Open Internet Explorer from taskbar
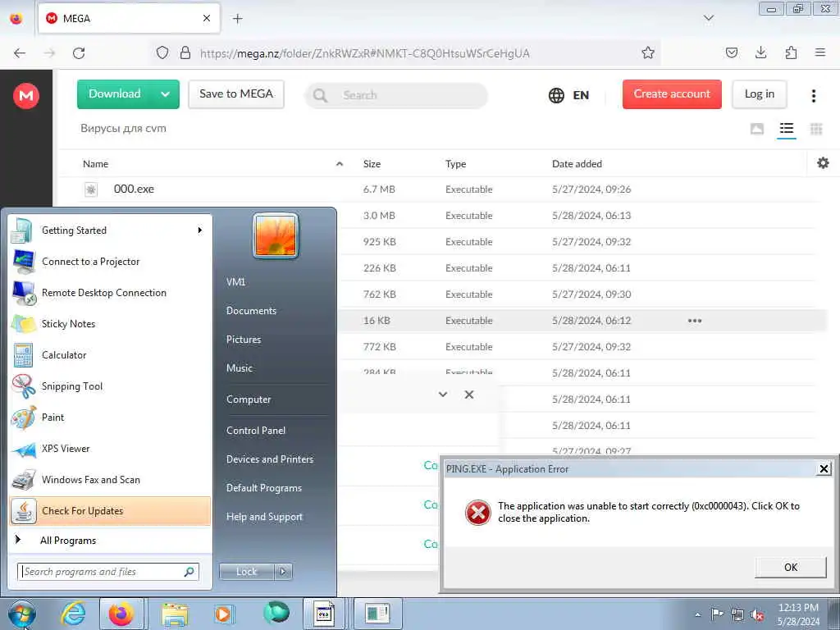Image resolution: width=840 pixels, height=630 pixels. click(x=73, y=614)
